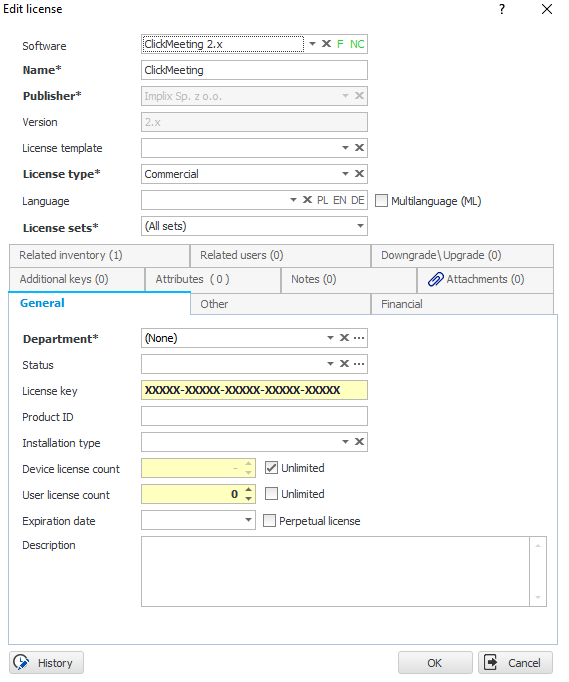
Task: Click the Name input field
Action: (254, 70)
